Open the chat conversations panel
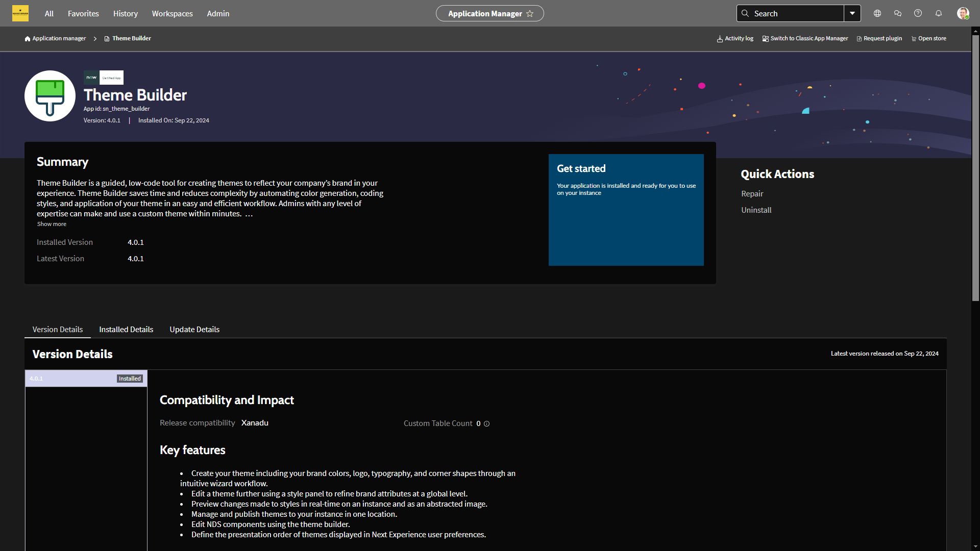The height and width of the screenshot is (551, 980). point(898,13)
